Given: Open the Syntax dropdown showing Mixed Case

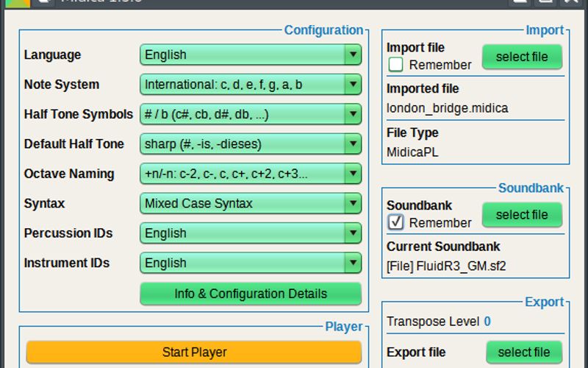Looking at the screenshot, I should tap(250, 204).
